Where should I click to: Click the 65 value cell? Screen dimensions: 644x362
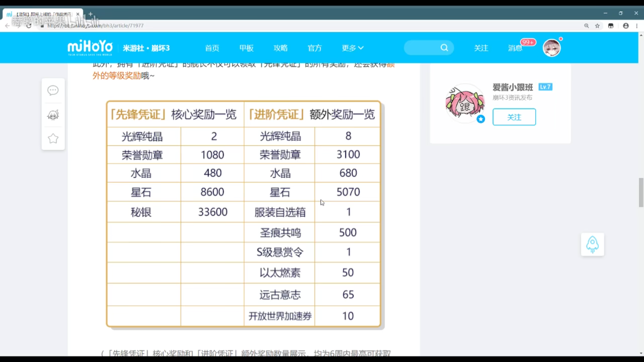pos(348,295)
